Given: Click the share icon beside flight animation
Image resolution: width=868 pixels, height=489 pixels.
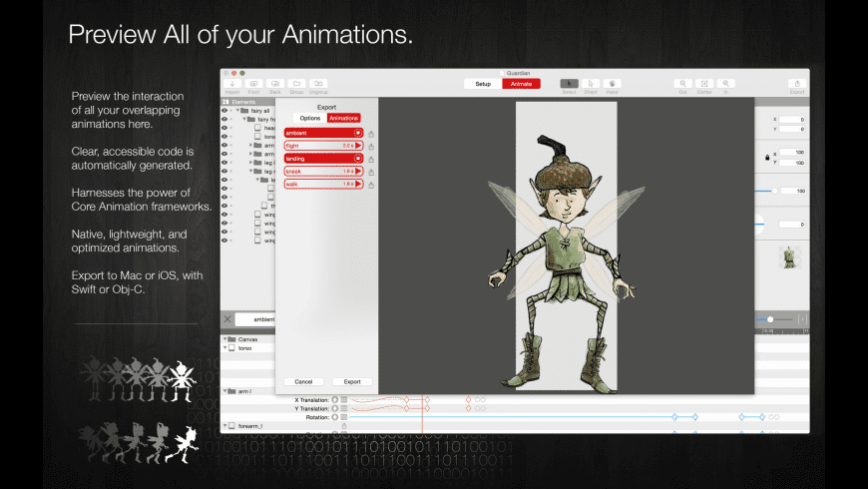Looking at the screenshot, I should (371, 147).
